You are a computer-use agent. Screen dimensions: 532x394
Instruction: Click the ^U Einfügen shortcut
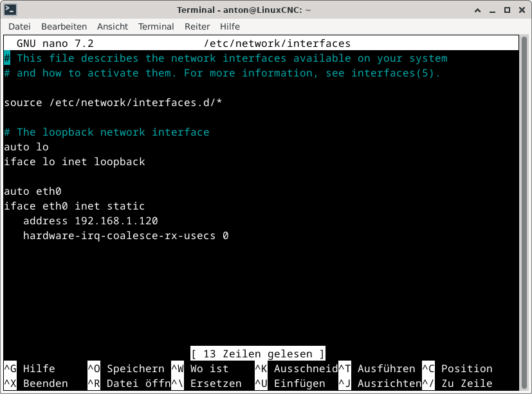point(290,384)
